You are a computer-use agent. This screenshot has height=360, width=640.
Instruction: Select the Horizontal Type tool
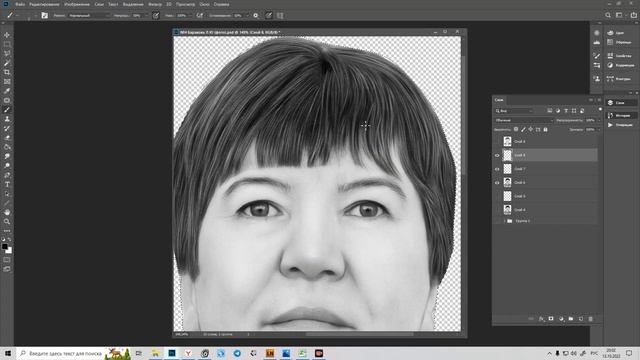tap(7, 184)
